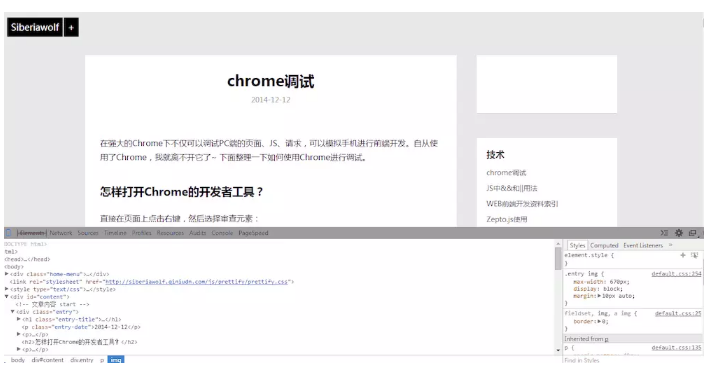Open default.css:254 source link
The height and width of the screenshot is (387, 713).
coord(676,274)
